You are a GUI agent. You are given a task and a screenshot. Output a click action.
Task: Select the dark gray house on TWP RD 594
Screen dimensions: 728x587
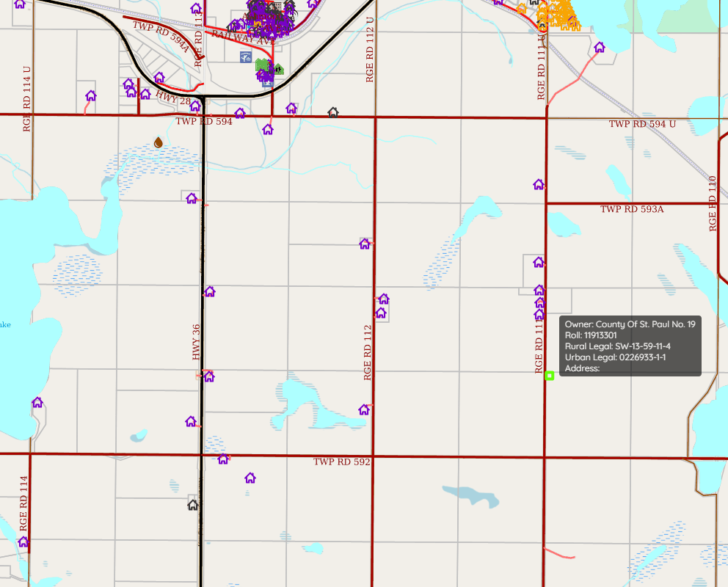333,112
